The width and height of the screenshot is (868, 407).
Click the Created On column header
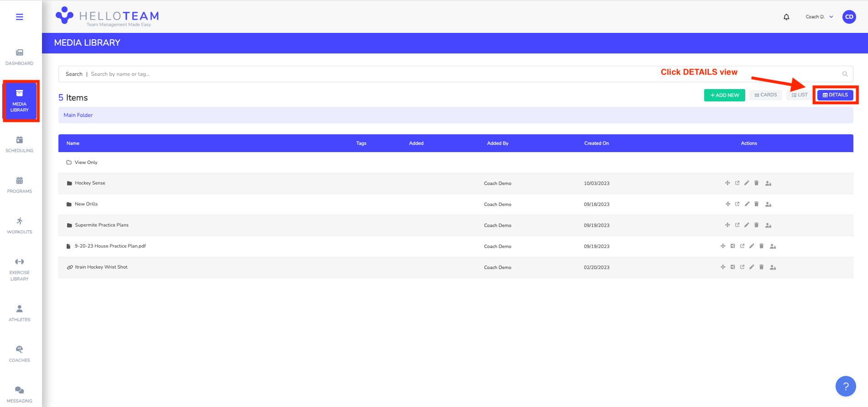pos(596,143)
